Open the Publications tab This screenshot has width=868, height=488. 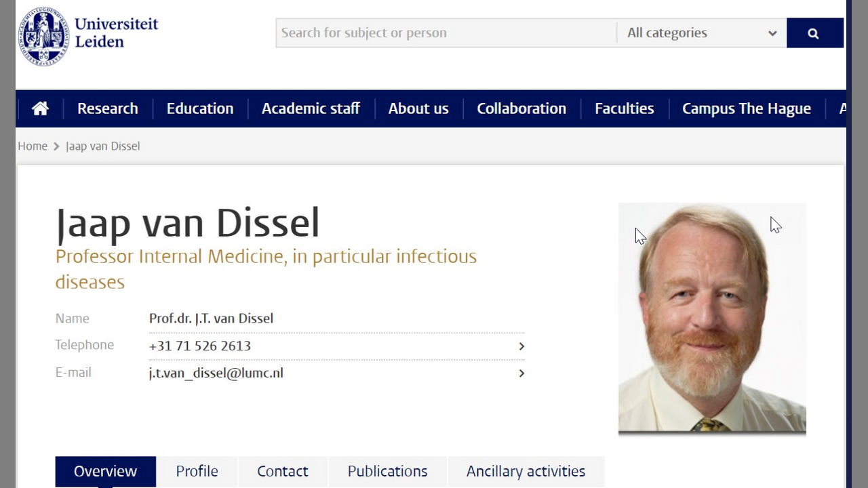click(387, 471)
